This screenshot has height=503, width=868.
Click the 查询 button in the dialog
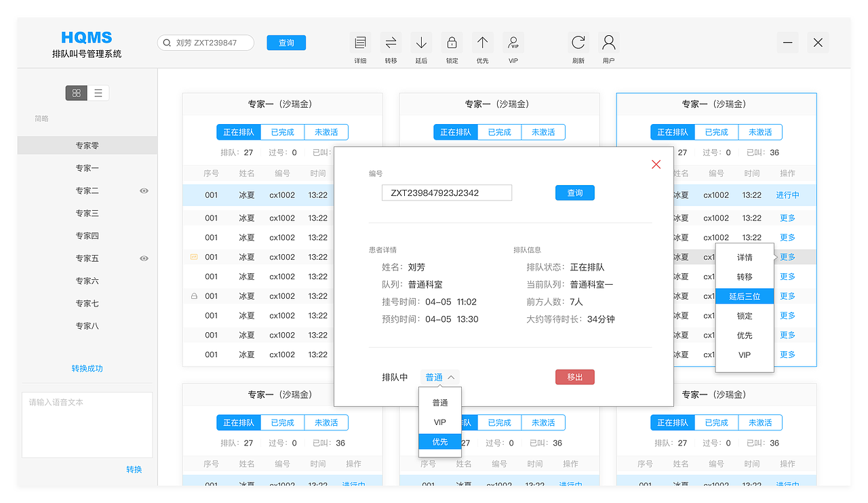click(x=574, y=193)
